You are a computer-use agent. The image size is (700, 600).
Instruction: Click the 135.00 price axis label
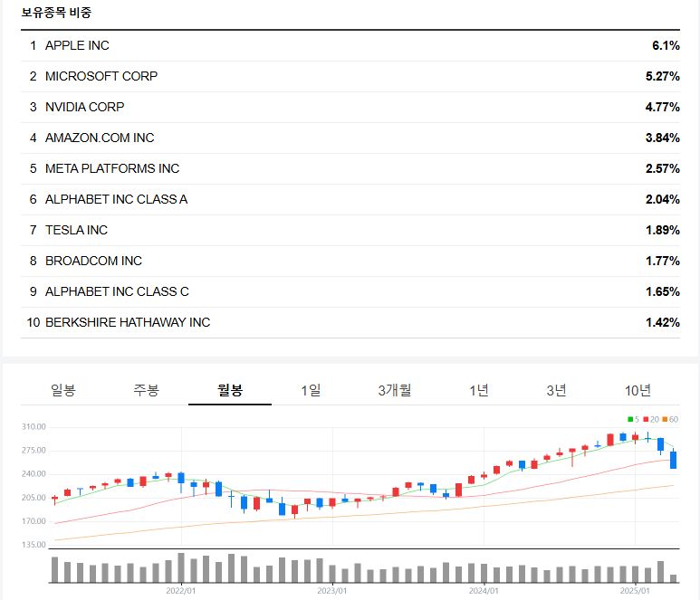point(34,545)
